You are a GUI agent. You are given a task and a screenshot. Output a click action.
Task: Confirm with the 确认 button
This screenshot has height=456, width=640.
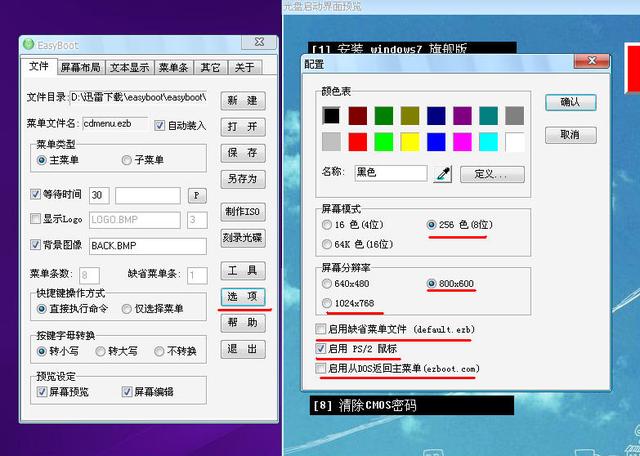[571, 102]
